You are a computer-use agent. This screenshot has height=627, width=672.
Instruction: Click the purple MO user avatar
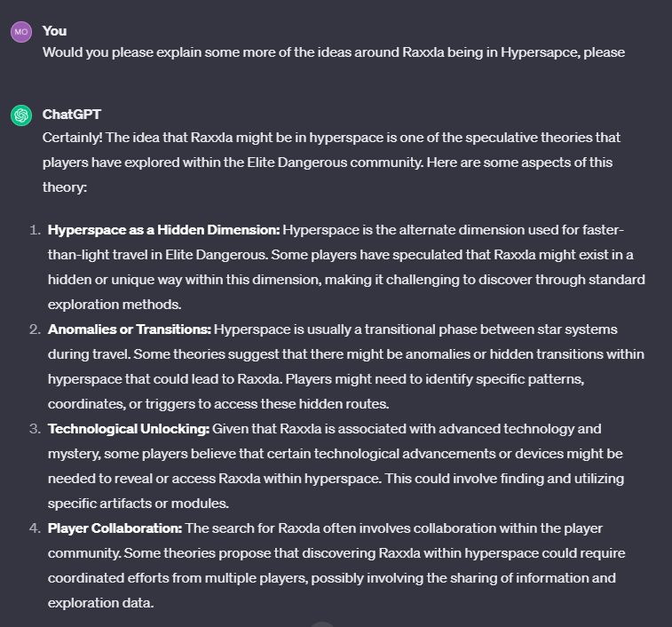[x=21, y=32]
